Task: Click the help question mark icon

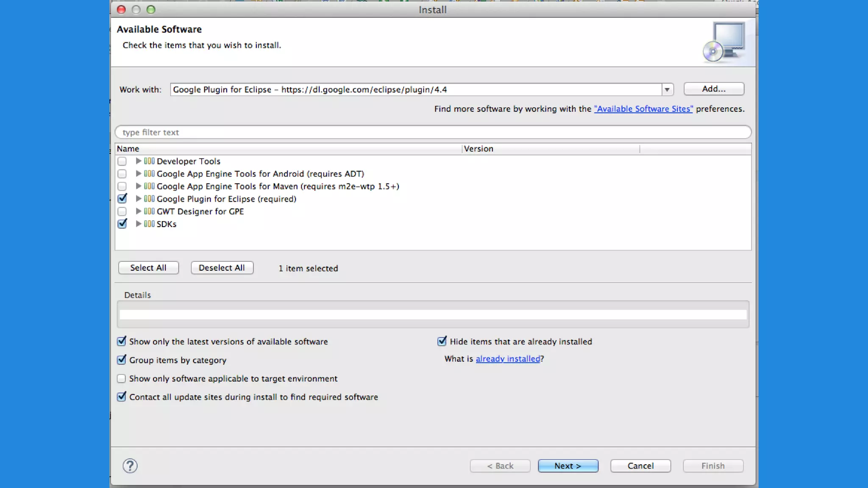Action: (130, 466)
